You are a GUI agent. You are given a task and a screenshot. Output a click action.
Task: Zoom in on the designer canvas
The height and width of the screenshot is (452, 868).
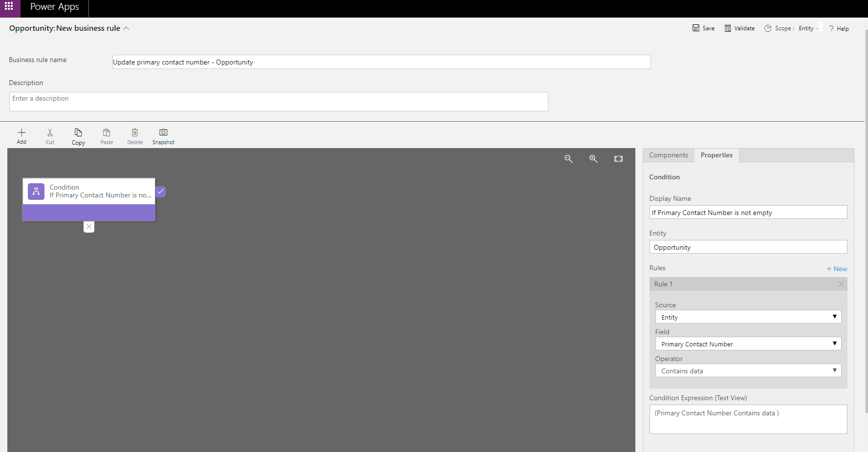point(593,159)
